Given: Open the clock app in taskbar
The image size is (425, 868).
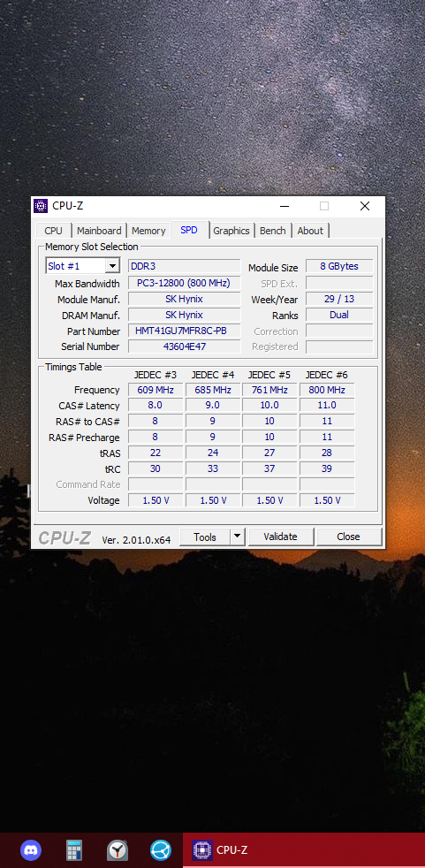Looking at the screenshot, I should pyautogui.click(x=118, y=849).
